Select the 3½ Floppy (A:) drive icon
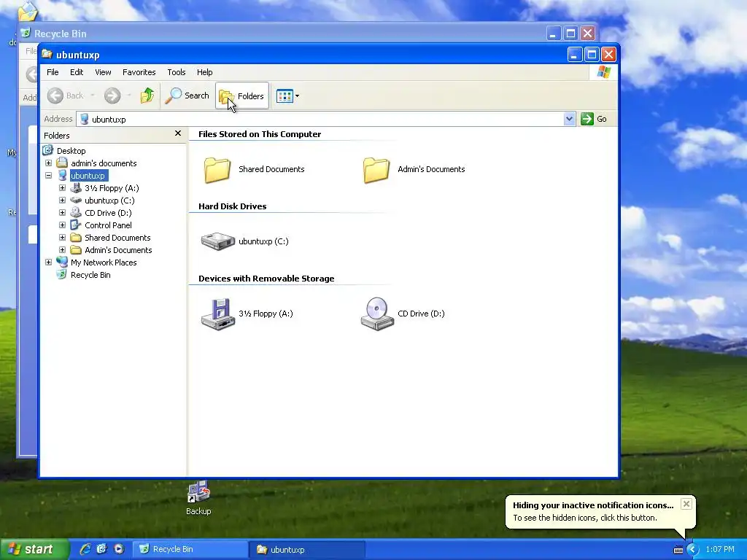Screen dimensions: 747x560 click(217, 314)
